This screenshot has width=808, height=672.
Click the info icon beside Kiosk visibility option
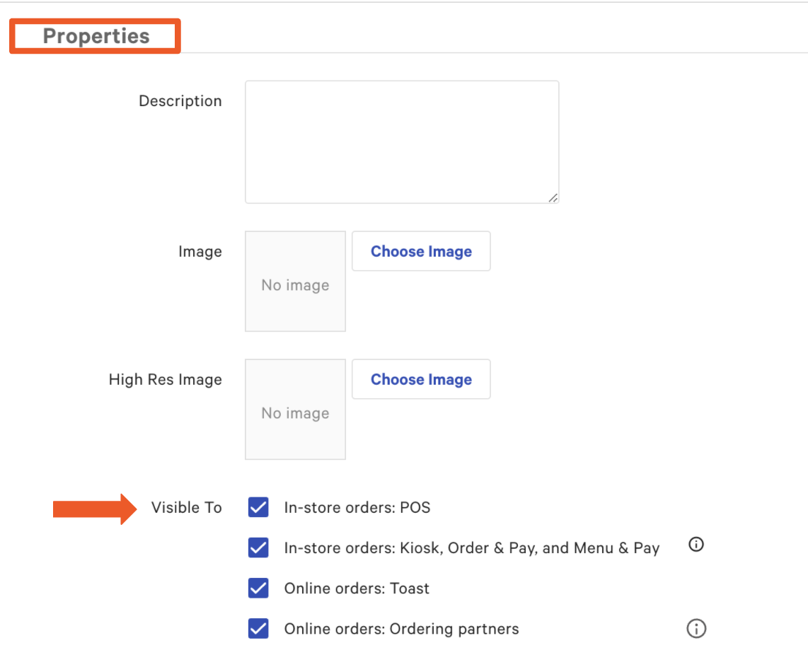696,545
